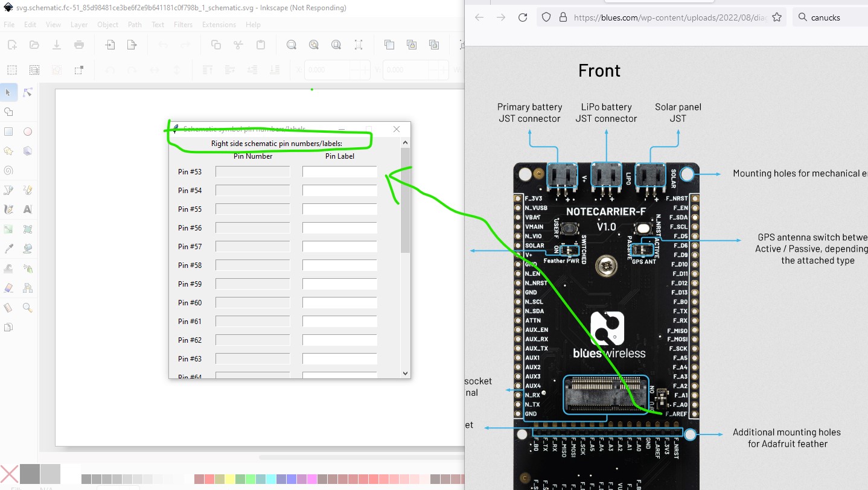Click the Zoom to fit drawing icon
Screen dimensions: 868x490
(x=314, y=45)
